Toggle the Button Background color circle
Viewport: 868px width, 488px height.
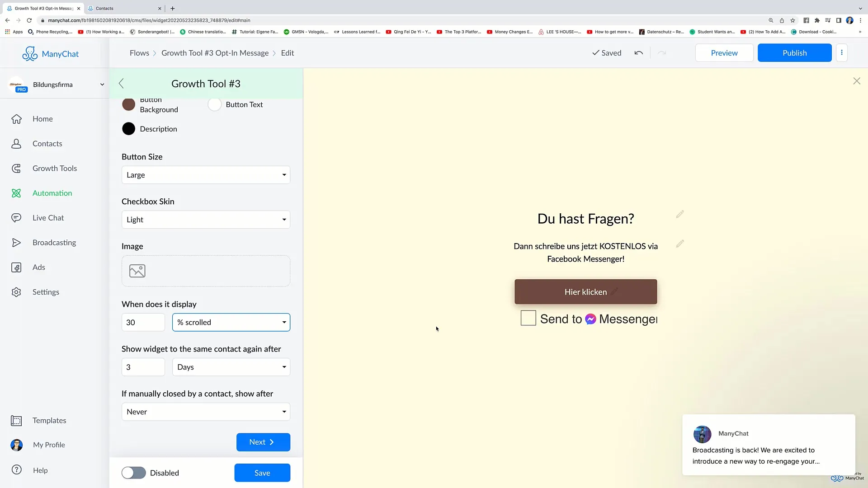(129, 105)
